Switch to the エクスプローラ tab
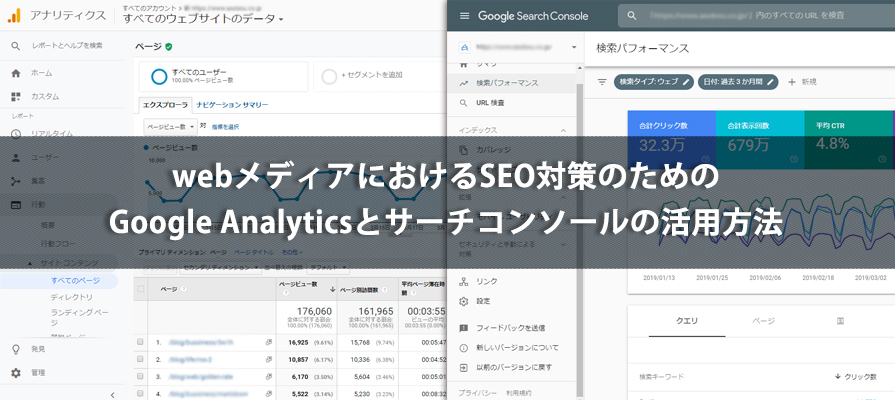The image size is (895, 400). [165, 105]
